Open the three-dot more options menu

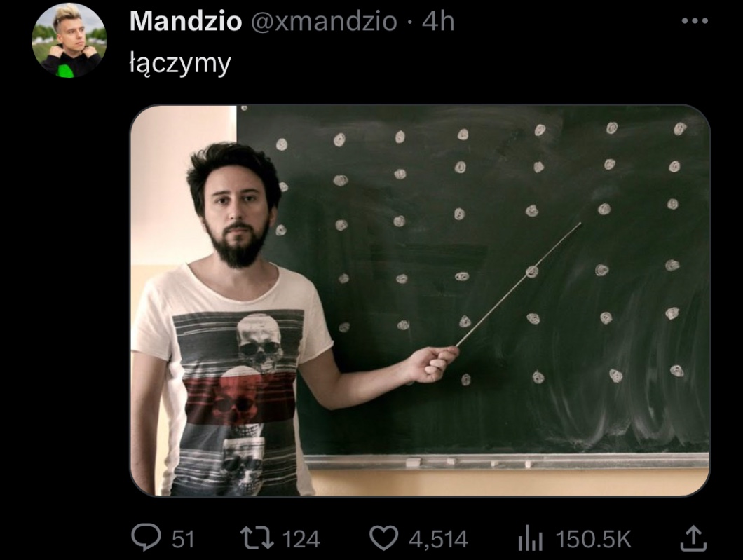(695, 21)
